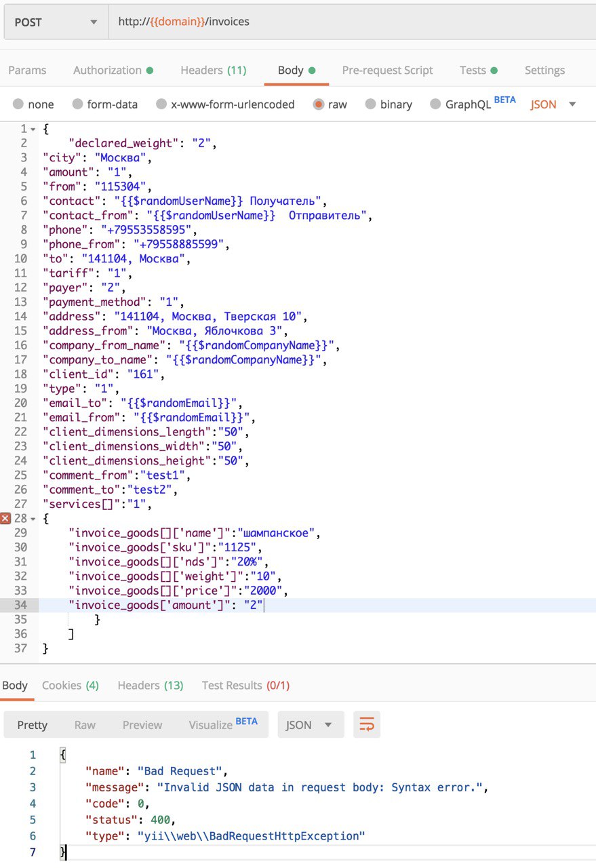Image resolution: width=596 pixels, height=868 pixels.
Task: Click the request URL input field
Action: tap(352, 22)
